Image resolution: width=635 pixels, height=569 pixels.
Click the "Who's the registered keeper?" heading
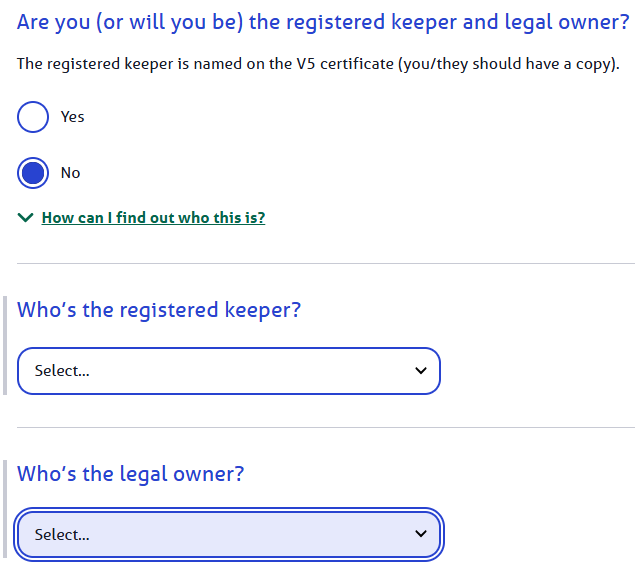click(159, 310)
